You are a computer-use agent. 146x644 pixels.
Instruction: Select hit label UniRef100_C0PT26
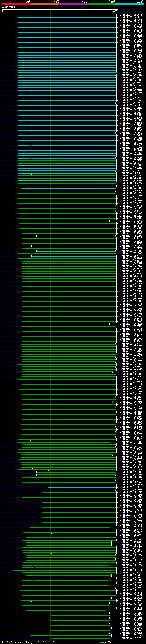[131, 324]
